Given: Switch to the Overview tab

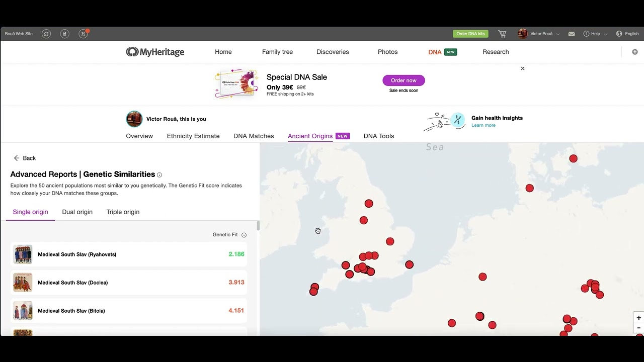Looking at the screenshot, I should [139, 136].
